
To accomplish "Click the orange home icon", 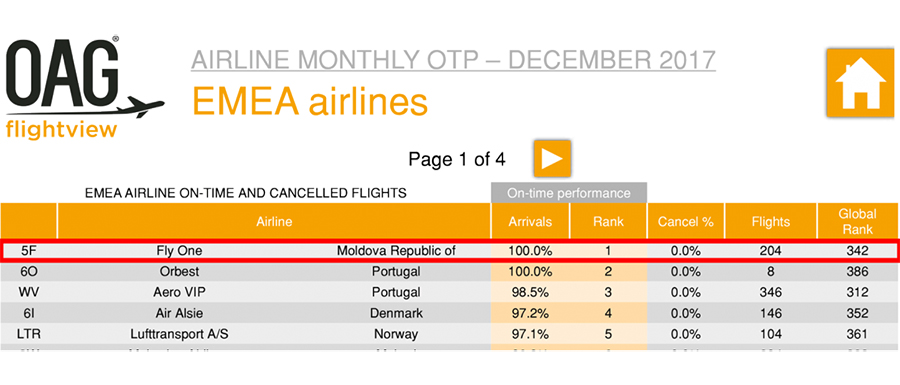I will tap(862, 84).
